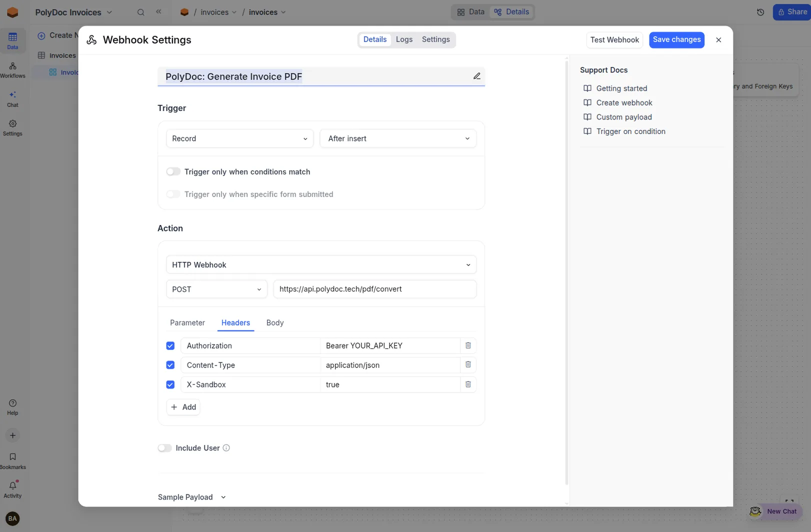
Task: Open the BA user avatar
Action: [x=12, y=519]
